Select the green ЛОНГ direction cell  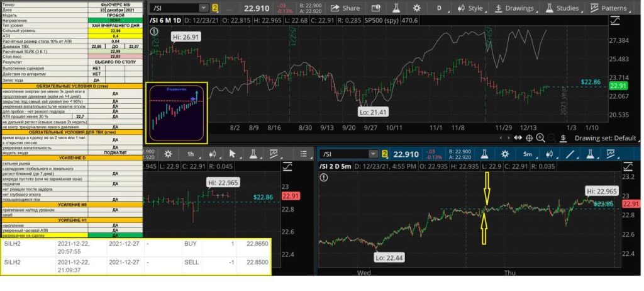point(116,20)
